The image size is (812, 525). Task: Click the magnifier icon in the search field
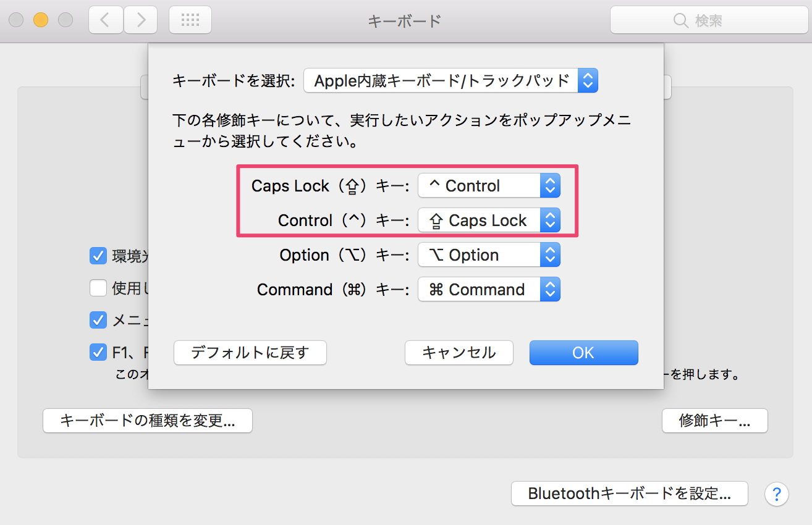(681, 20)
